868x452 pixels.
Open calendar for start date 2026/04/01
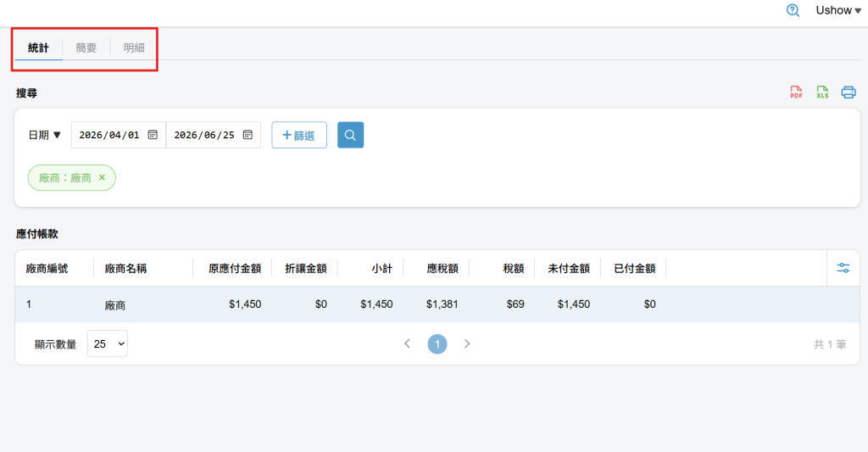153,135
